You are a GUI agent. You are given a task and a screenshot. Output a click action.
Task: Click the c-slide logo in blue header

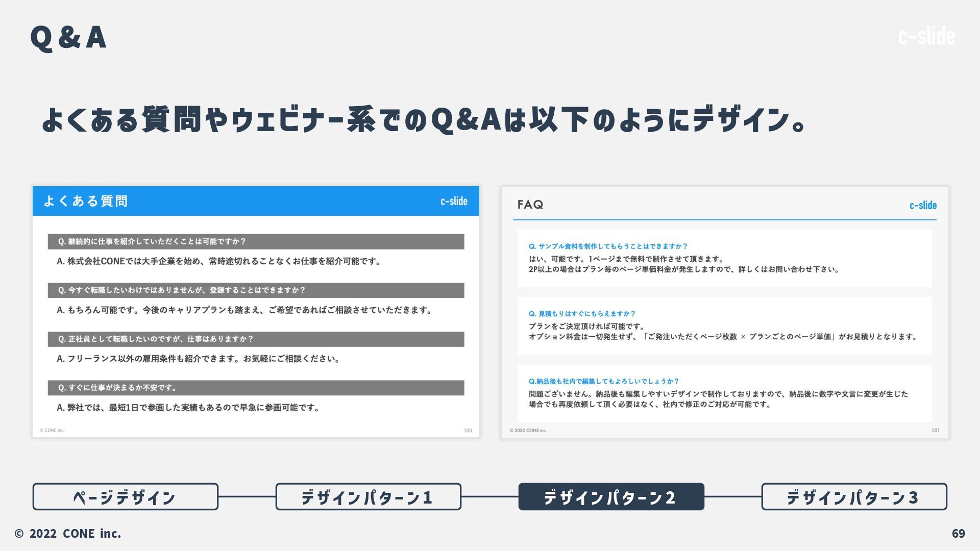[x=453, y=201]
